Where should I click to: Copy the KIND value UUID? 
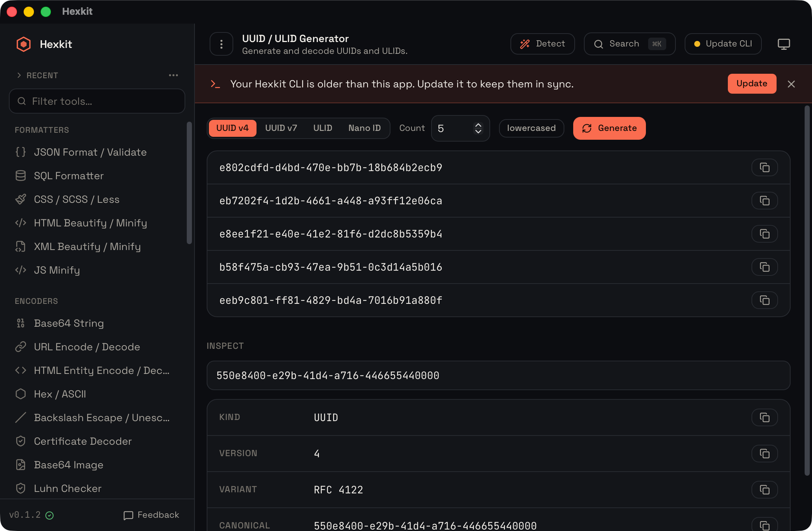tap(765, 417)
